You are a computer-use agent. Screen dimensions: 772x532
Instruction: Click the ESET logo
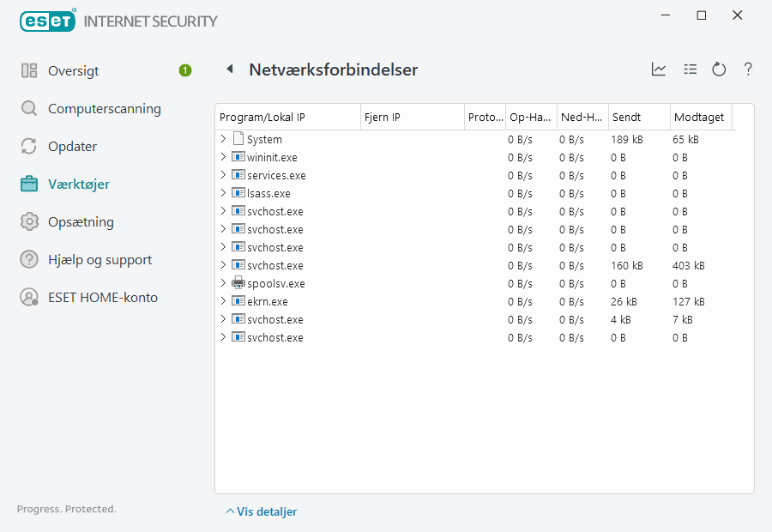click(x=48, y=21)
